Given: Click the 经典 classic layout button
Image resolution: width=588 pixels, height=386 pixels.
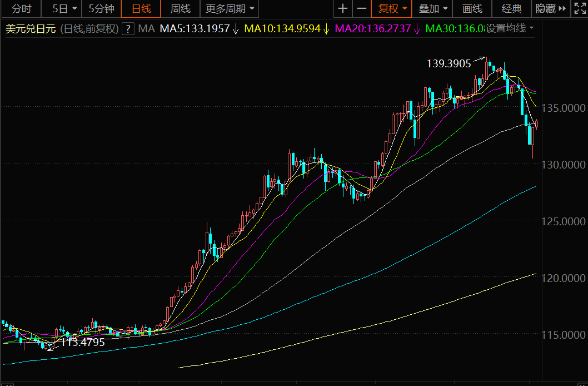Looking at the screenshot, I should 511,9.
